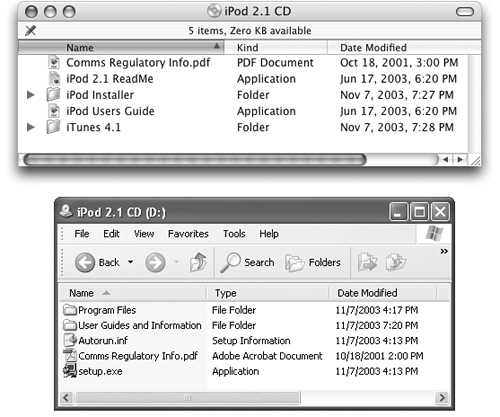
Task: Select the "setup.exe" file name
Action: pos(100,371)
